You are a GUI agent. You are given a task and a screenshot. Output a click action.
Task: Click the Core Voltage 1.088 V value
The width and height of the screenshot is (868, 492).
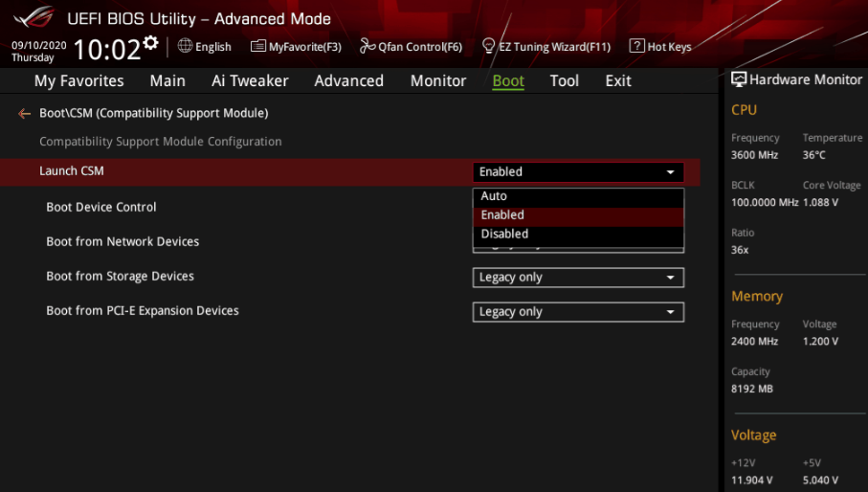coord(820,203)
